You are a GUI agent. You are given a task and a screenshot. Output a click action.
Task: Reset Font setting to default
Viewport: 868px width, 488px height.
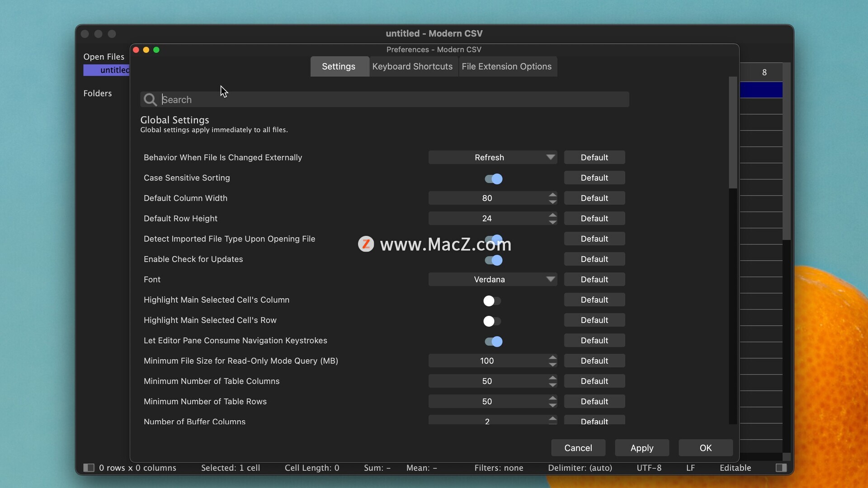(x=594, y=279)
